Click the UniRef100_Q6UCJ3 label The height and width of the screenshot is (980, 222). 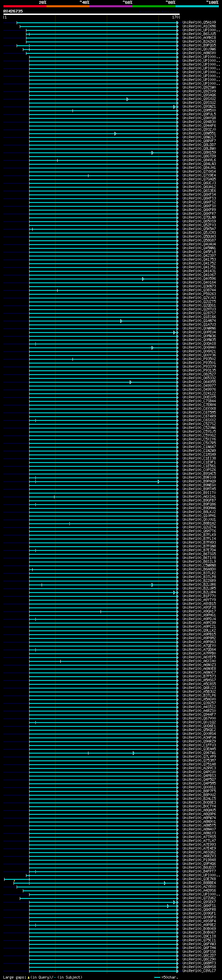(199, 183)
